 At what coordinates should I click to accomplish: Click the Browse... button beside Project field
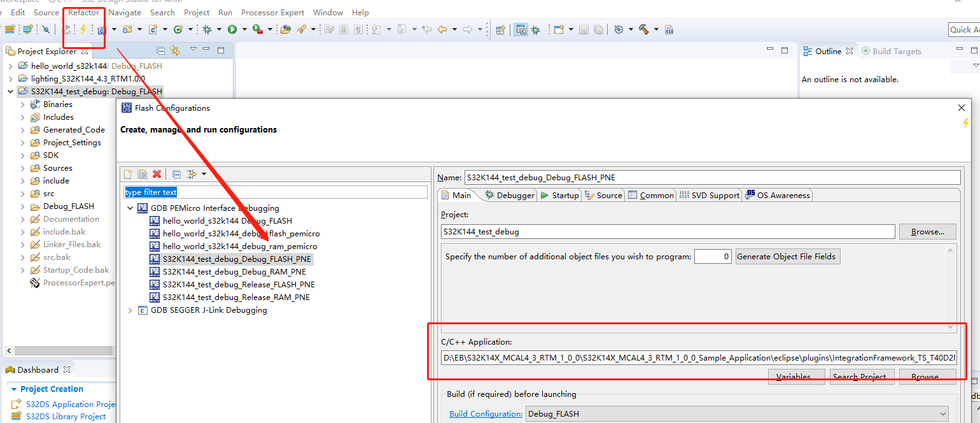(927, 232)
